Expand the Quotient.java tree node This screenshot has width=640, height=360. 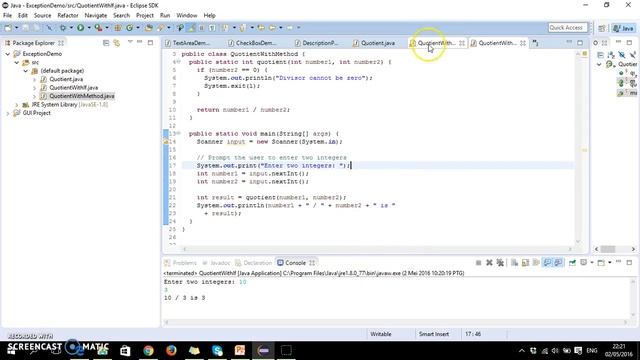click(35, 80)
